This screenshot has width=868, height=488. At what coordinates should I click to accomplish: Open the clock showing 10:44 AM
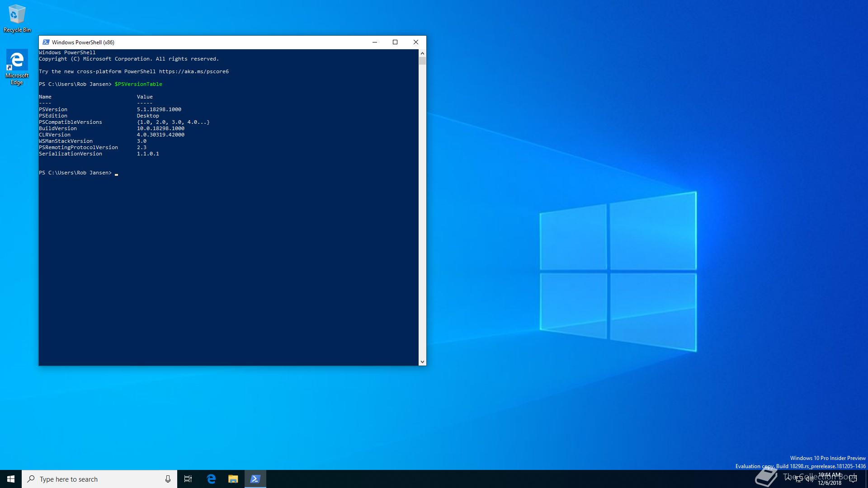tap(830, 479)
